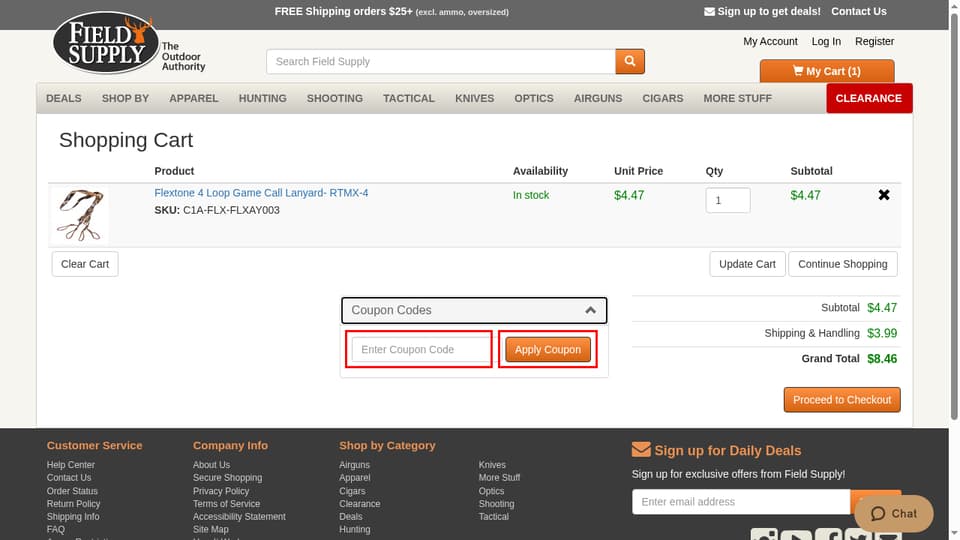This screenshot has height=540, width=960.
Task: Open the CIGARS menu
Action: pyautogui.click(x=662, y=98)
